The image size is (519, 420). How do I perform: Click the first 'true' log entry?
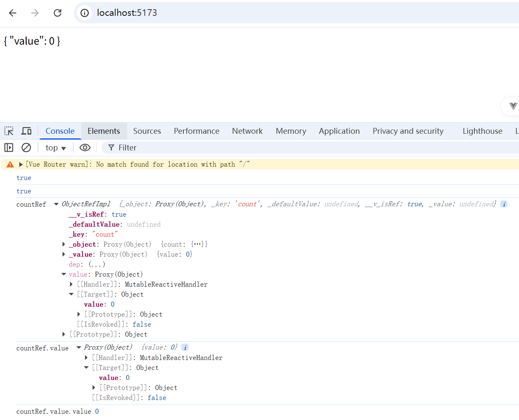(x=24, y=178)
